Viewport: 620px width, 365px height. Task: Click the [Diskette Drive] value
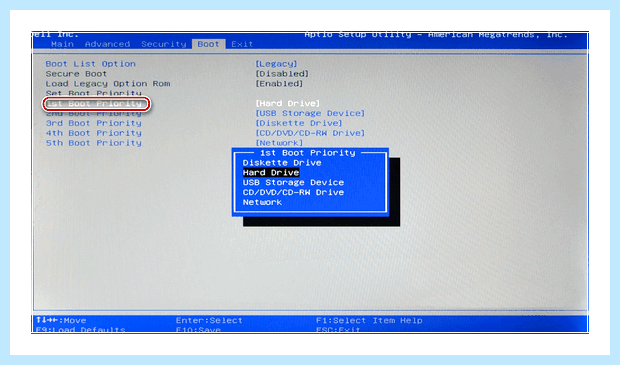click(x=299, y=123)
